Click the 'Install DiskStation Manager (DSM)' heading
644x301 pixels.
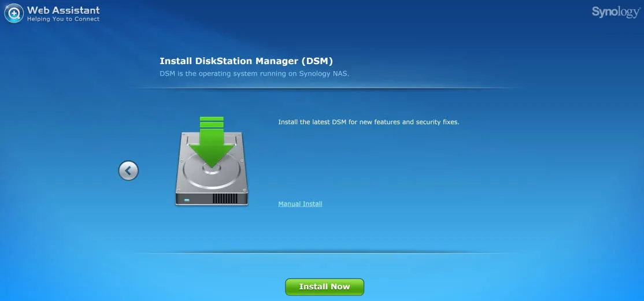pos(246,61)
